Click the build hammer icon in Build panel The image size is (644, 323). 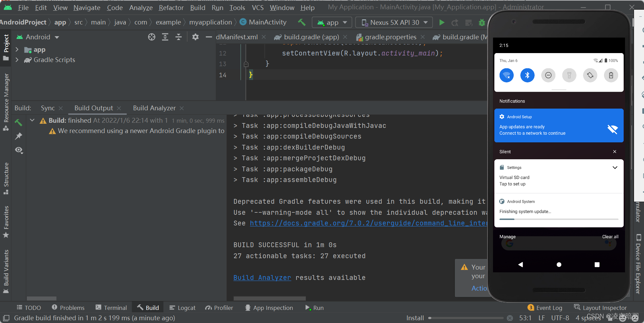pyautogui.click(x=19, y=122)
